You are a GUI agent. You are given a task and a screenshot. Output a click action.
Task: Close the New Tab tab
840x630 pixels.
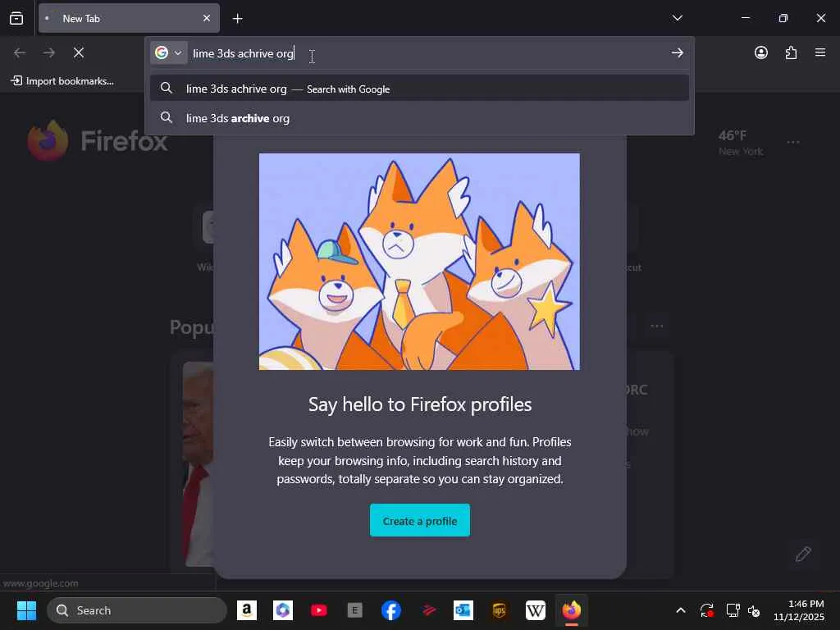(x=206, y=18)
